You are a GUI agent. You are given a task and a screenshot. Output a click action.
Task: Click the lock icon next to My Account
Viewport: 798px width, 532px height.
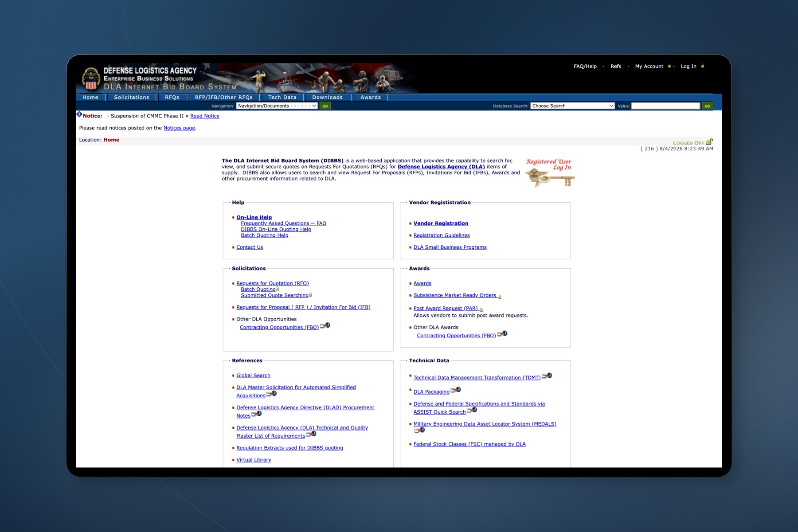coord(669,66)
